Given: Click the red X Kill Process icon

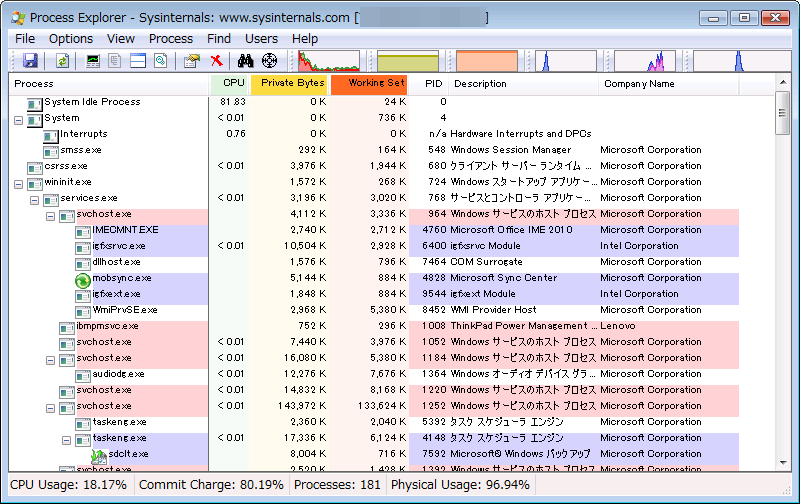Looking at the screenshot, I should pos(217,61).
